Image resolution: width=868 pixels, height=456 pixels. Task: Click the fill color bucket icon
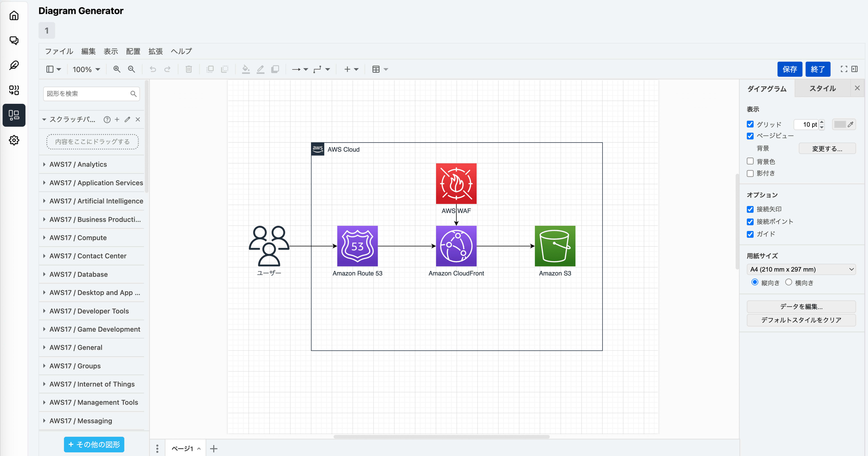coord(246,69)
